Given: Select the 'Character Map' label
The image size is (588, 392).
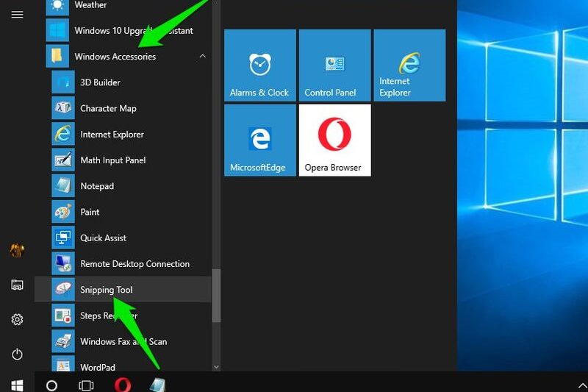Looking at the screenshot, I should pos(108,108).
